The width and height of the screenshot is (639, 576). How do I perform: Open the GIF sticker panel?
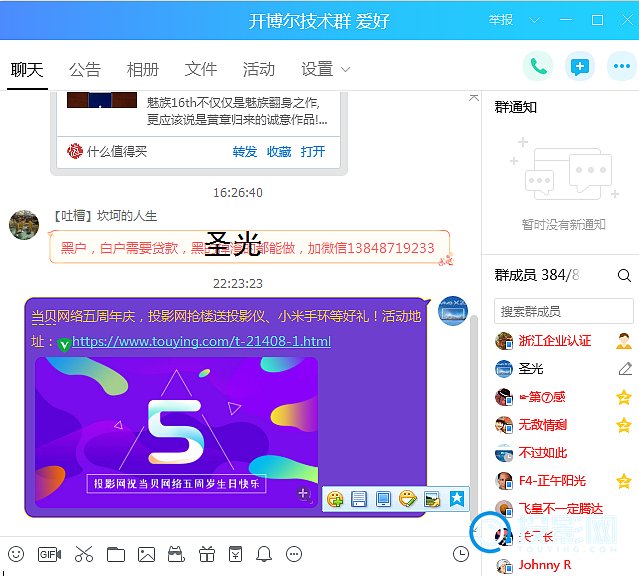(49, 554)
